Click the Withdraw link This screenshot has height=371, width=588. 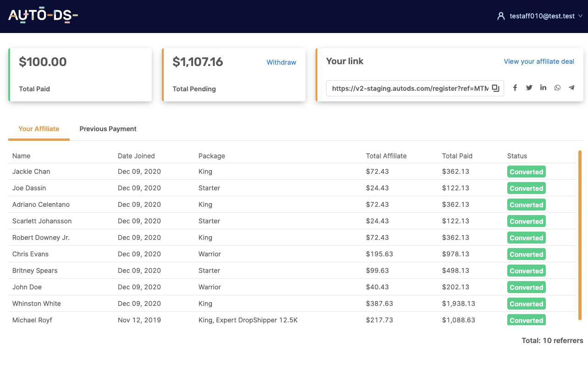tap(282, 62)
